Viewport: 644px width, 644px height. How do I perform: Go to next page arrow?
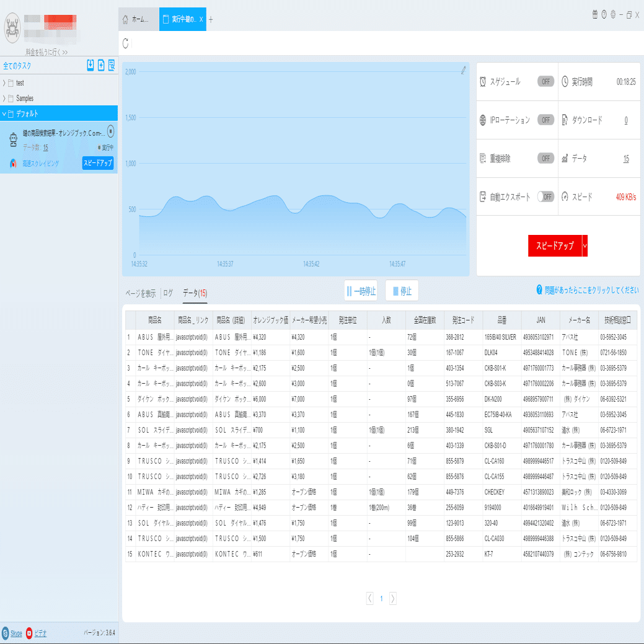tap(392, 598)
